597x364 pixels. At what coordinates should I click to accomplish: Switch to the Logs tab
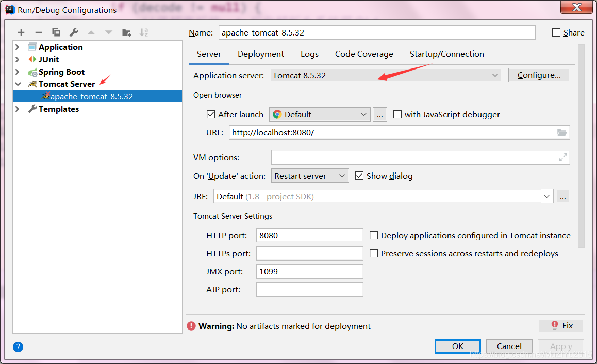tap(309, 54)
